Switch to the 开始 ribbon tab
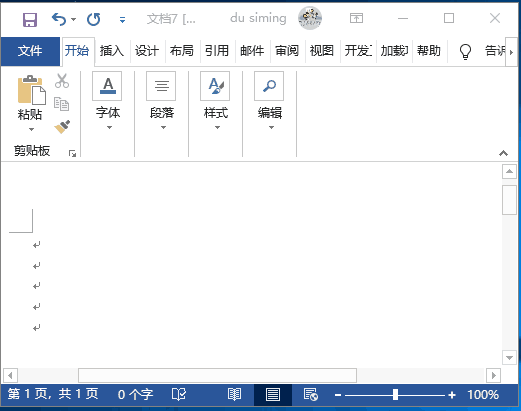Image resolution: width=521 pixels, height=411 pixels. tap(77, 51)
